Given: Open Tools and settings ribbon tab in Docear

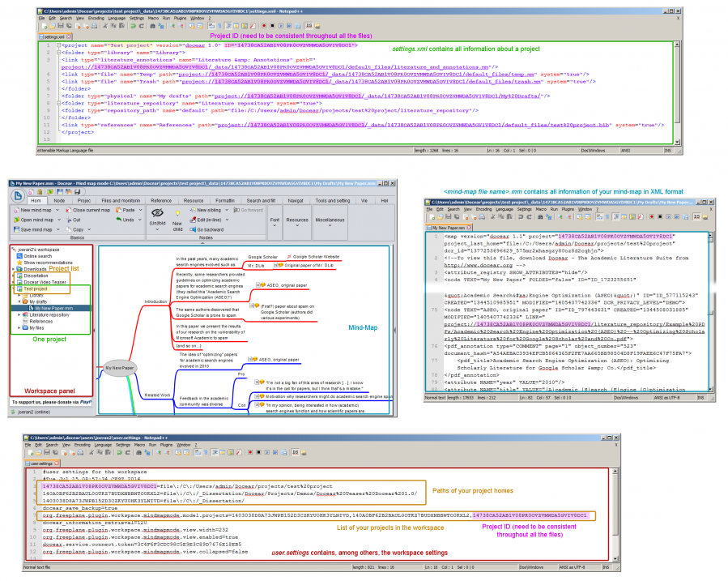Looking at the screenshot, I should pos(333,201).
